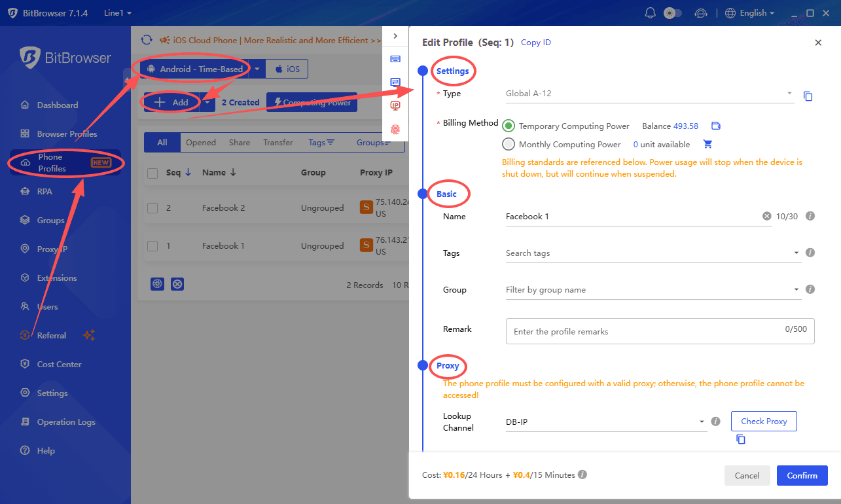Click the Help question mark icon
The height and width of the screenshot is (504, 841).
pos(25,450)
